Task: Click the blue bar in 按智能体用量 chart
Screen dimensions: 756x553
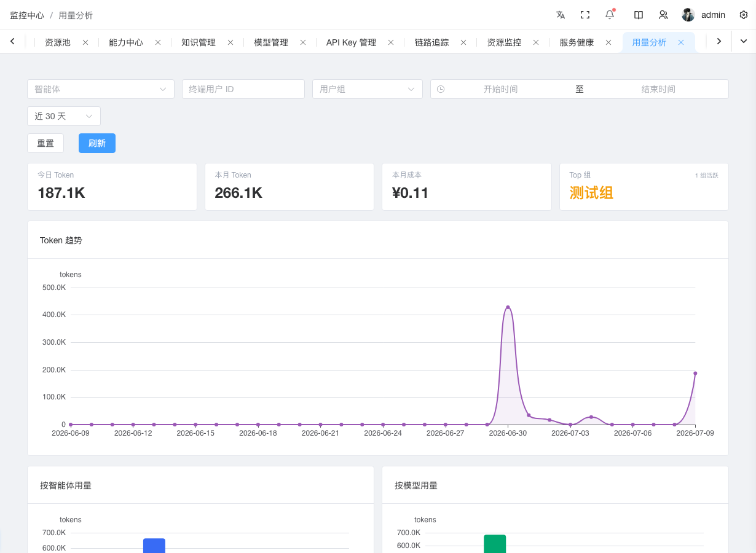Action: point(154,546)
